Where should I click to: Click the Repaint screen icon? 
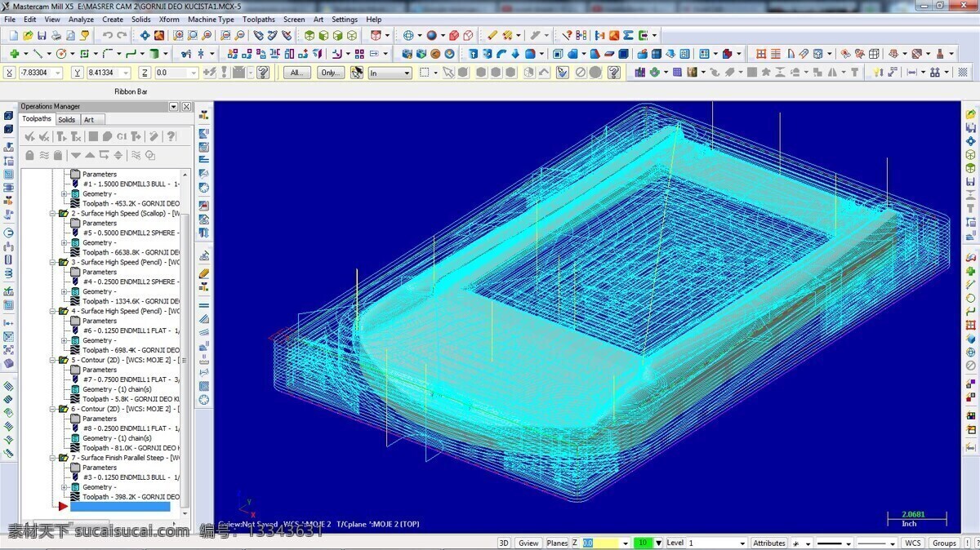click(159, 36)
